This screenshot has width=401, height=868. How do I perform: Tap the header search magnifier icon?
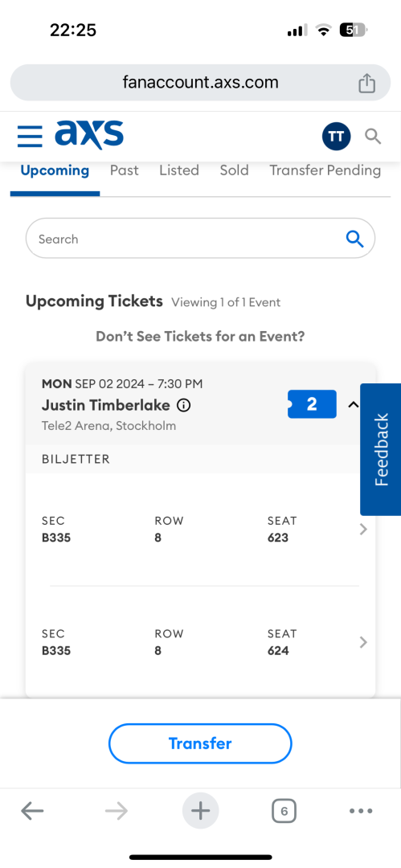click(373, 136)
